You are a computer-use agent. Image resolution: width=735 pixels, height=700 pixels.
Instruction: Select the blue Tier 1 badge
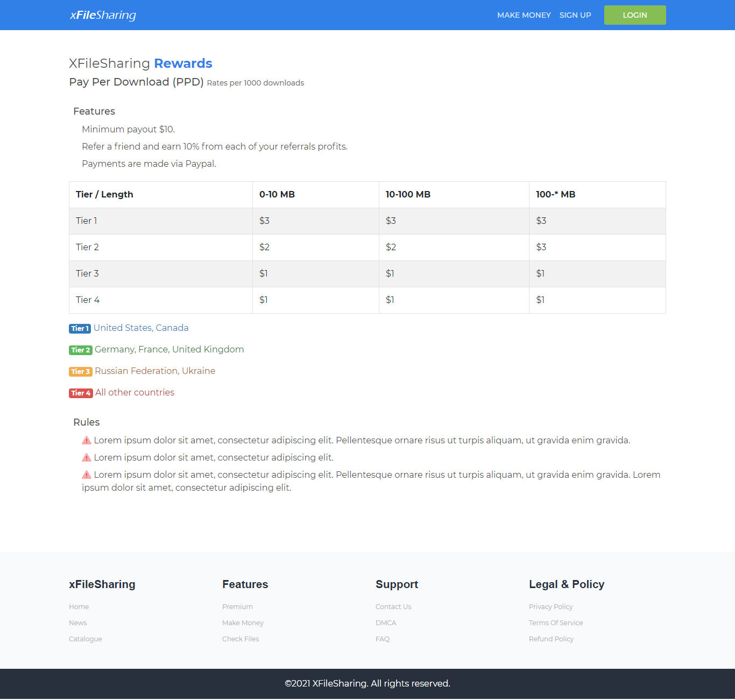(x=80, y=328)
